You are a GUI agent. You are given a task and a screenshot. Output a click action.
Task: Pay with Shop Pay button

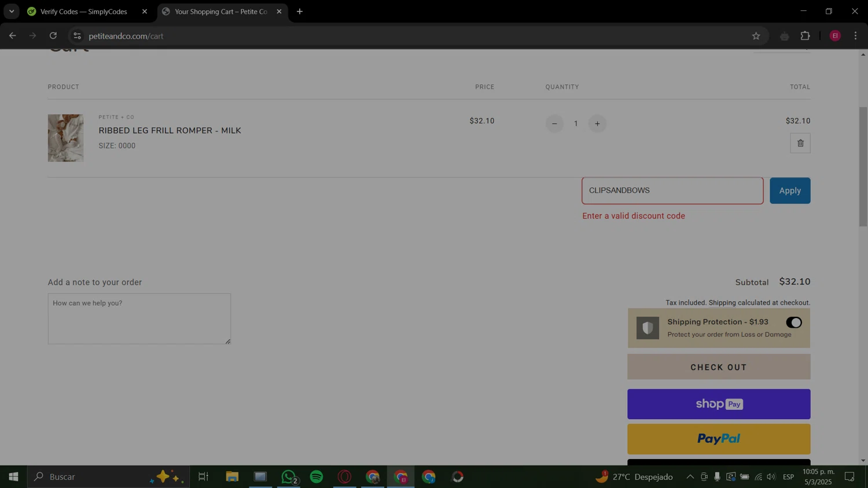(x=719, y=404)
